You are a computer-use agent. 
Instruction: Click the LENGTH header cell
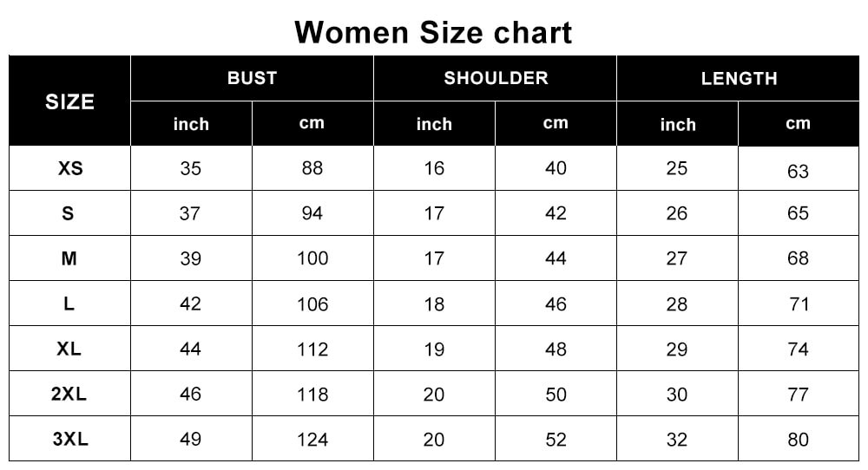point(739,78)
